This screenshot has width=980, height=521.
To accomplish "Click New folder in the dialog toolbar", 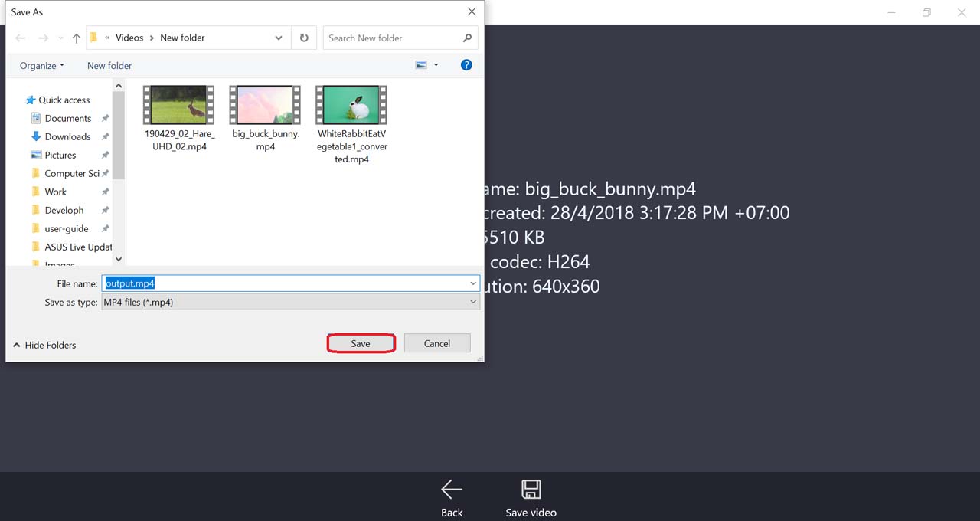I will pos(109,66).
